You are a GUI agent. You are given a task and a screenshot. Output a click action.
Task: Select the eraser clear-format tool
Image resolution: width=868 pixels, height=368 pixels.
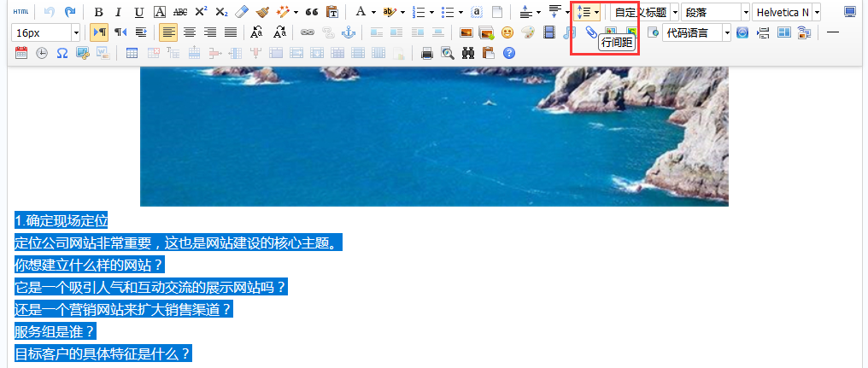[x=242, y=12]
